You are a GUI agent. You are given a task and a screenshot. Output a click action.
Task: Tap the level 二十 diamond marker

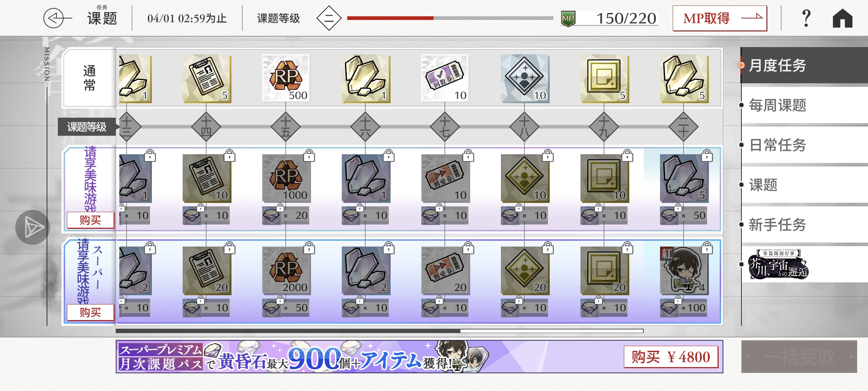click(x=684, y=127)
